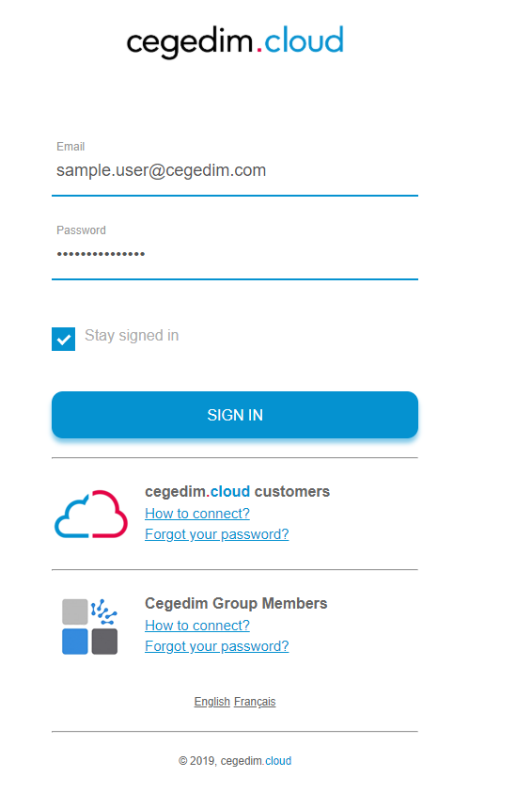This screenshot has width=532, height=793.
Task: Click the Stay signed in label text
Action: [x=132, y=335]
